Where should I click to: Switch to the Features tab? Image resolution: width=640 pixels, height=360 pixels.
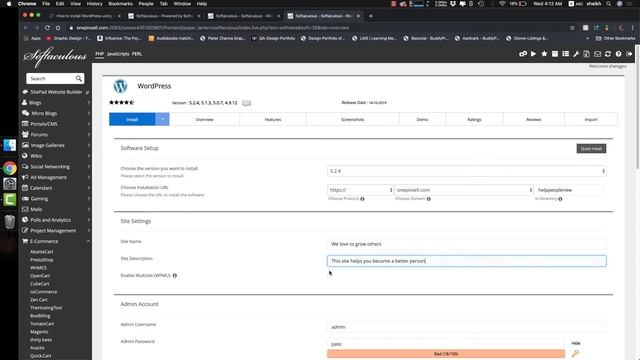[273, 119]
